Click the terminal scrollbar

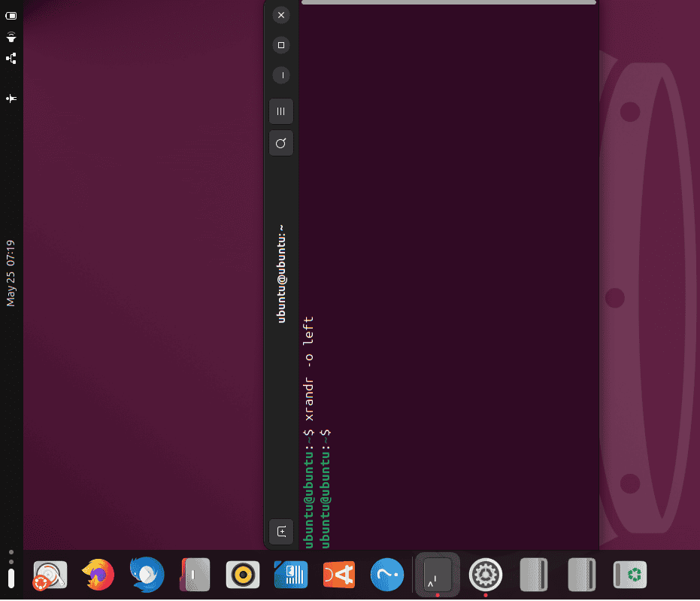449,2
